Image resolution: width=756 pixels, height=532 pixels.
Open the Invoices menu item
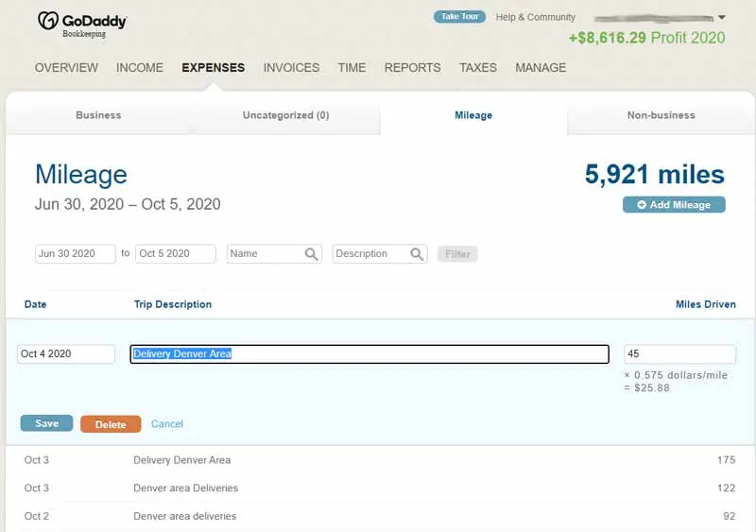point(291,68)
